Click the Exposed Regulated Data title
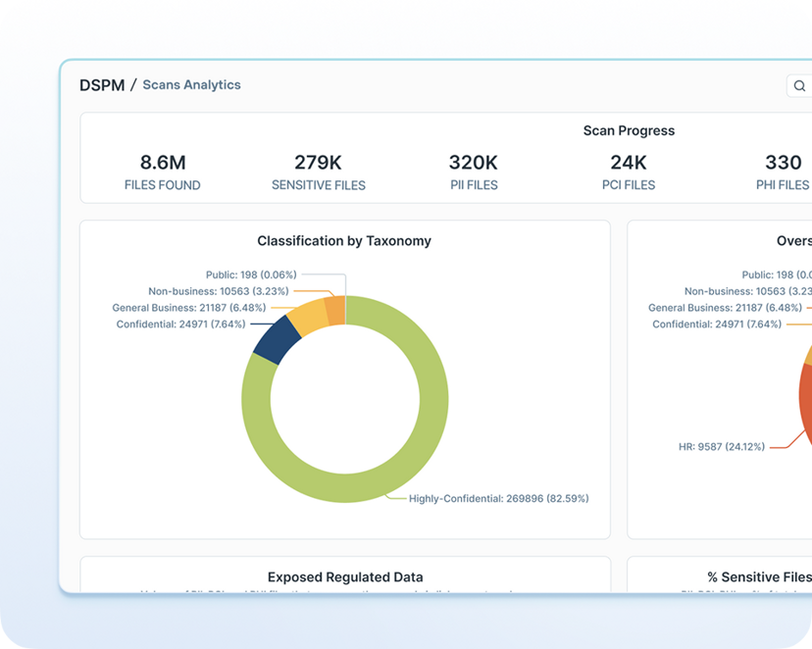 point(345,577)
